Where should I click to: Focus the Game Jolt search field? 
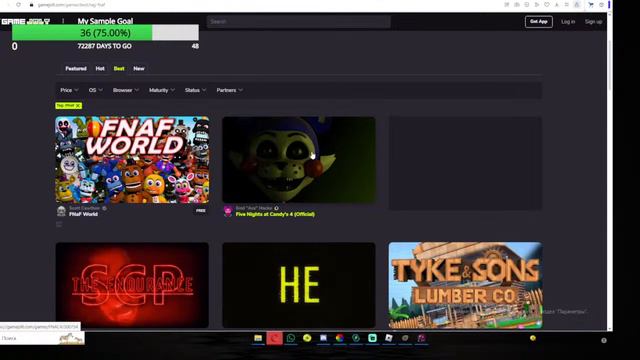pos(298,22)
